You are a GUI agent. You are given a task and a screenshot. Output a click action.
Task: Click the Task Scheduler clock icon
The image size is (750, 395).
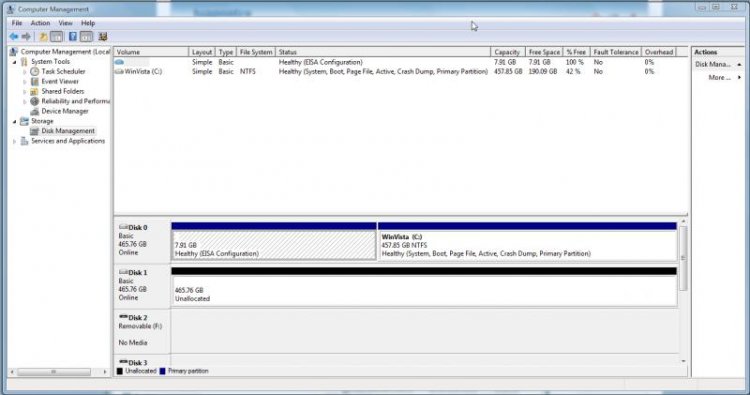click(34, 71)
